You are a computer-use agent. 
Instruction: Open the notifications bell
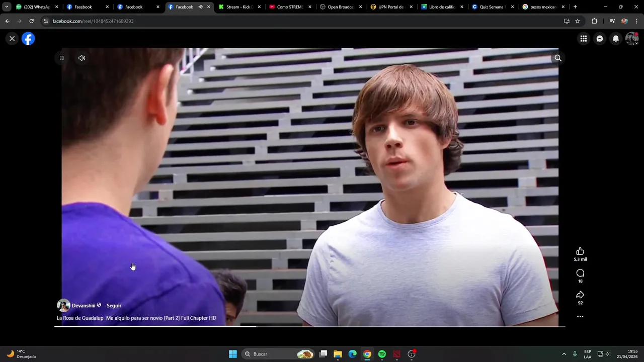pos(616,39)
